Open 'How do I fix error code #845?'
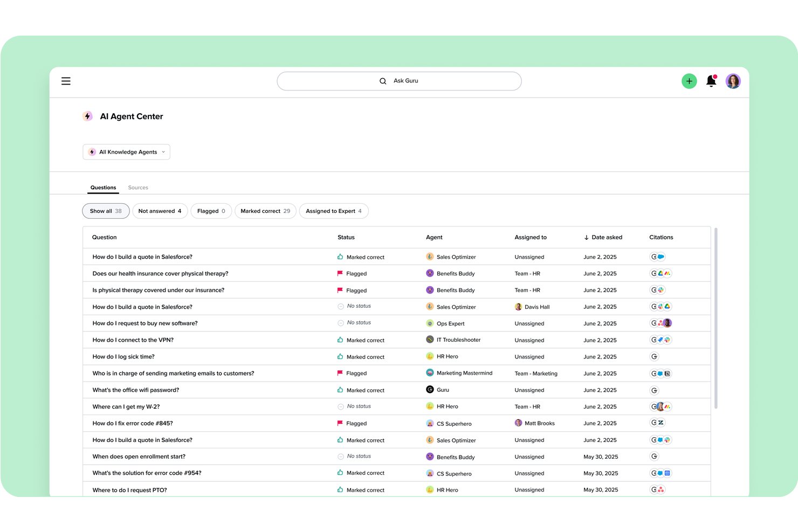Image resolution: width=798 pixels, height=532 pixels. click(x=133, y=424)
